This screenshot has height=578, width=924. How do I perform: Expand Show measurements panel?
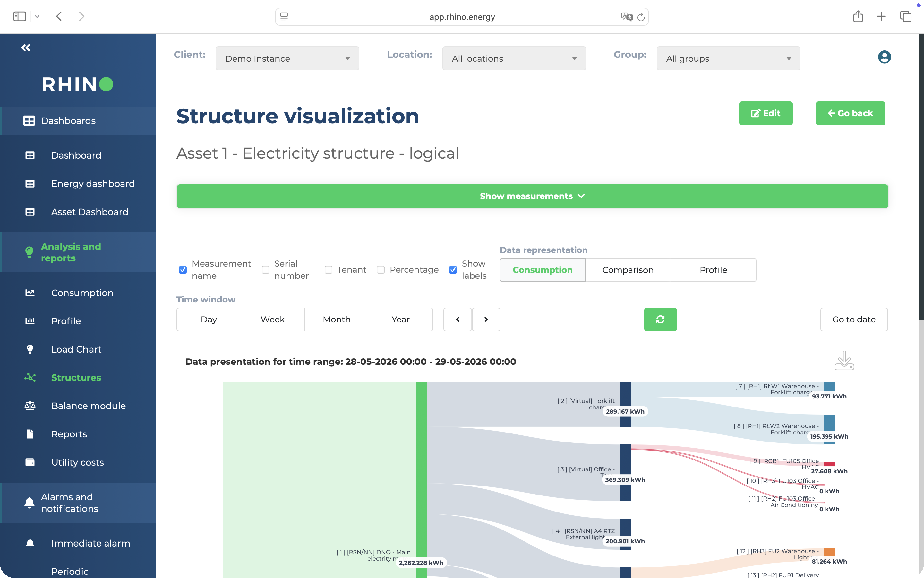[x=532, y=196]
